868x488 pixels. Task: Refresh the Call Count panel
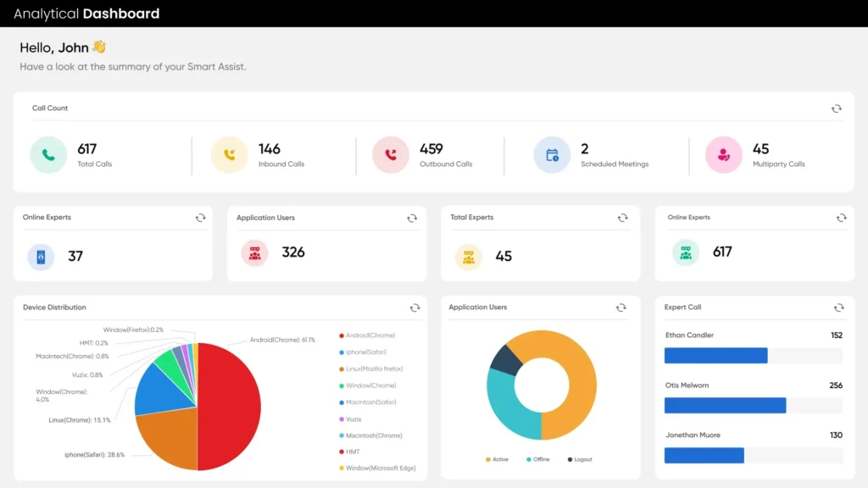click(837, 108)
